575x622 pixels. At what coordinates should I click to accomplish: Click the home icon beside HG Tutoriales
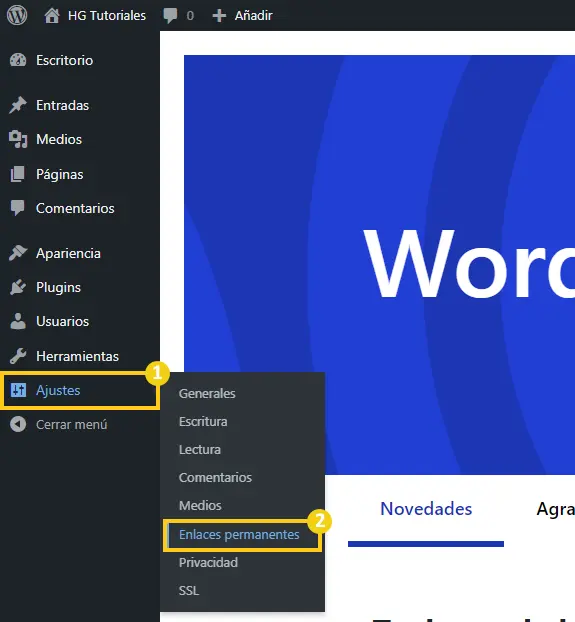point(52,15)
